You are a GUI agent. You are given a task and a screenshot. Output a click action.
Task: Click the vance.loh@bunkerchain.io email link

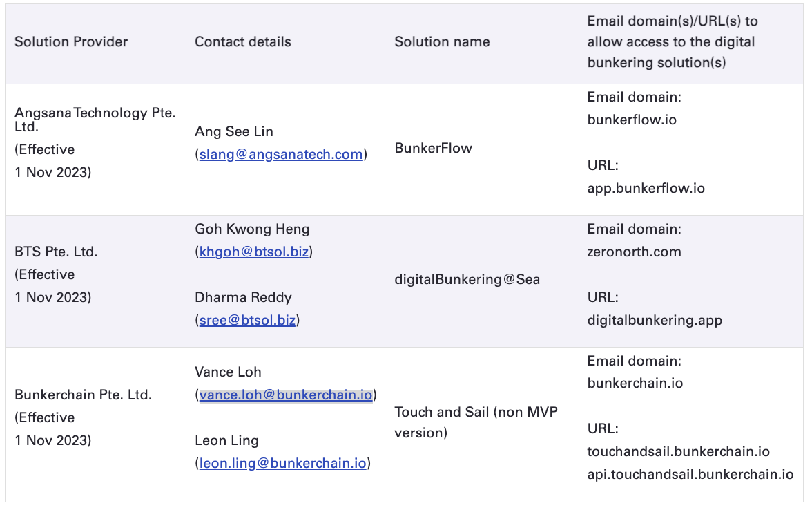pos(286,395)
